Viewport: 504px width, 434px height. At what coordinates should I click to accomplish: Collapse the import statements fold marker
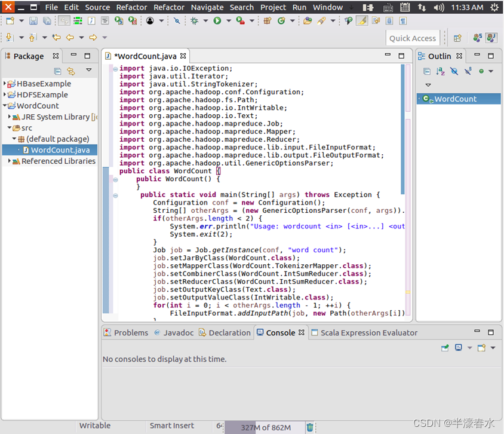pyautogui.click(x=115, y=69)
